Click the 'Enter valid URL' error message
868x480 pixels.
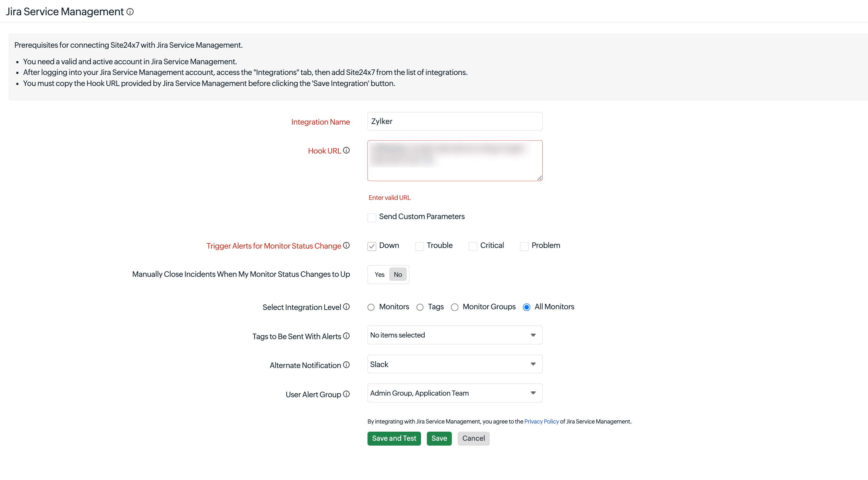click(390, 198)
